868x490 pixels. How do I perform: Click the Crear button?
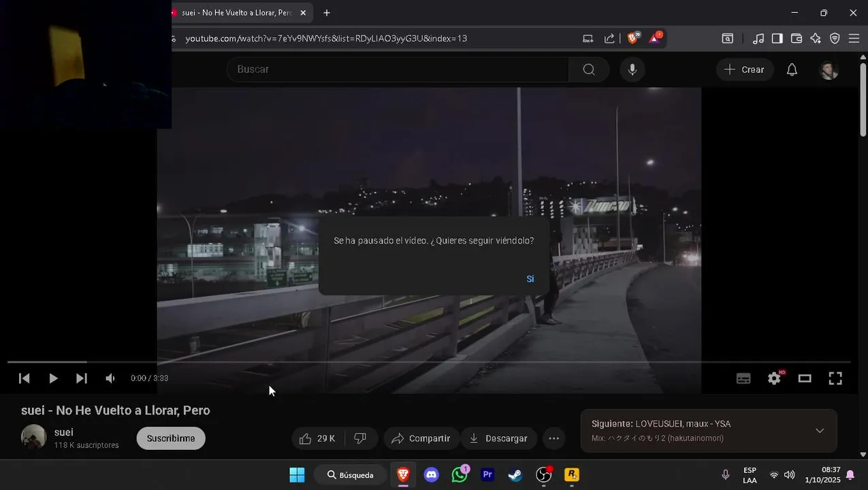click(744, 69)
